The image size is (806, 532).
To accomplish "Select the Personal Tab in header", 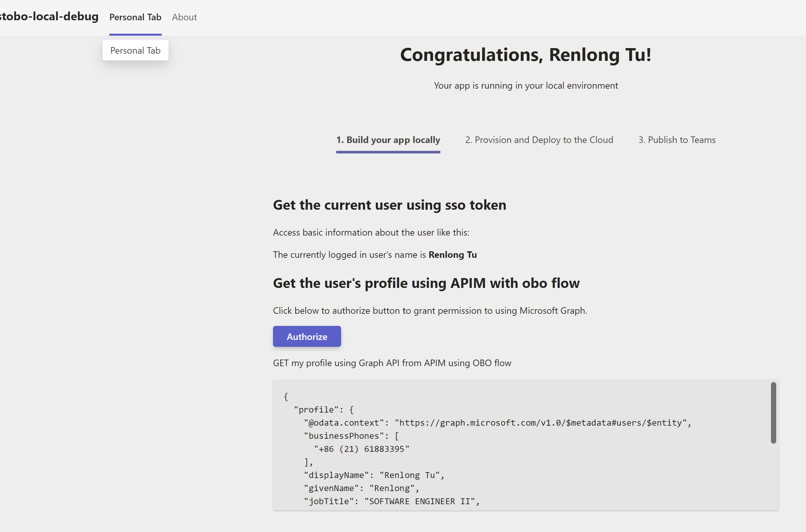I will 135,17.
